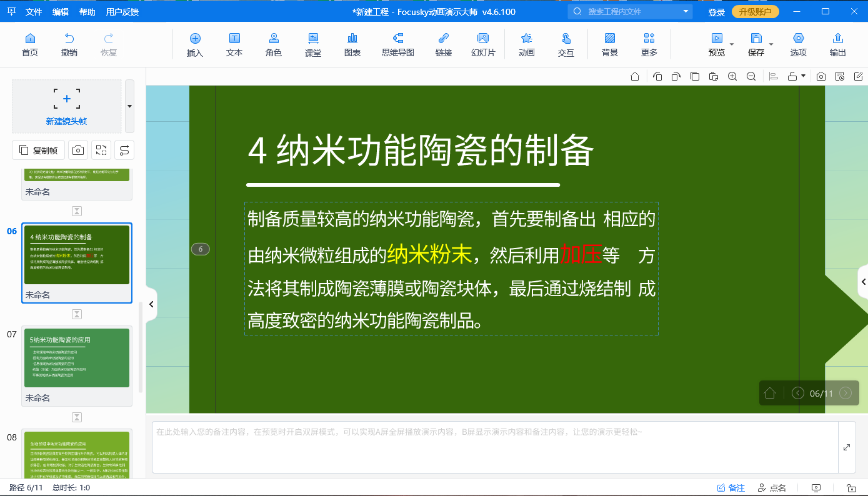Collapse the left frame panel
This screenshot has width=868, height=496.
coord(151,304)
